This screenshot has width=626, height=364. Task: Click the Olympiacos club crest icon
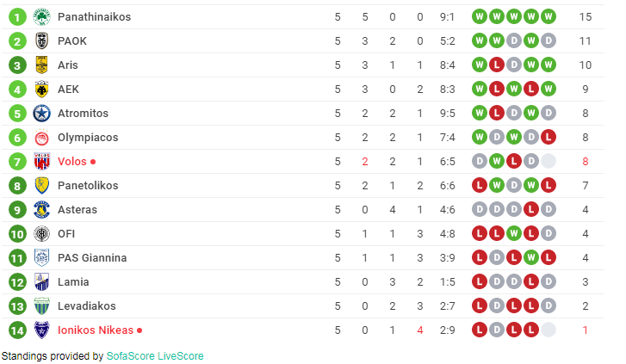tap(41, 137)
